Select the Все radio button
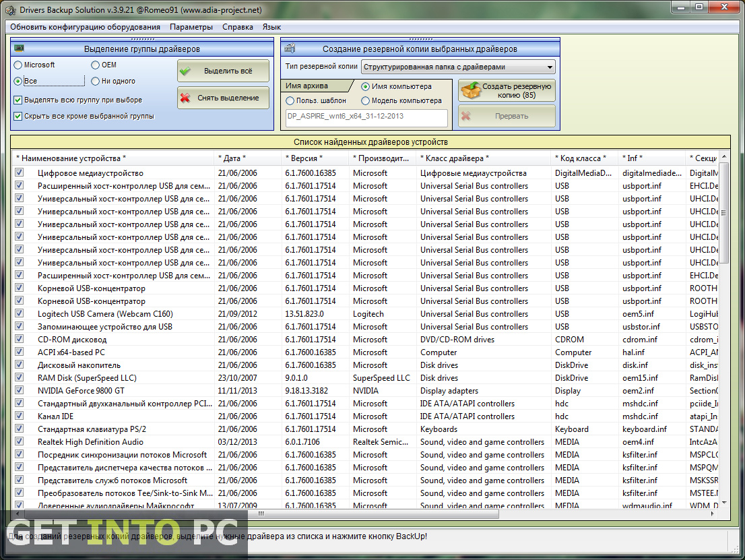 tap(18, 82)
